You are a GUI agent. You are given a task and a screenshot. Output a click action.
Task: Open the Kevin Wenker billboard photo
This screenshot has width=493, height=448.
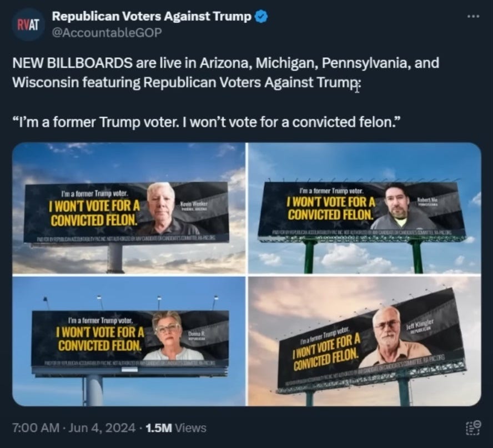tap(129, 208)
